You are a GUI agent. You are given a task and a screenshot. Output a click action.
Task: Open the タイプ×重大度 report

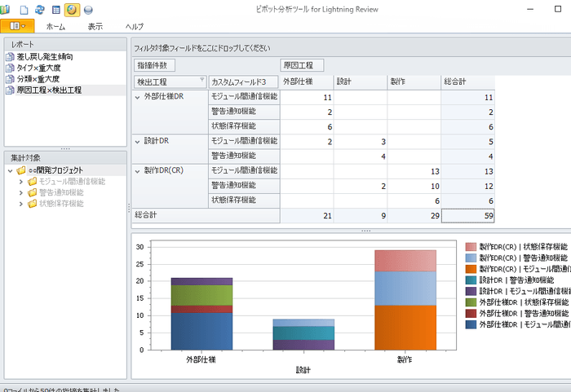(x=39, y=68)
